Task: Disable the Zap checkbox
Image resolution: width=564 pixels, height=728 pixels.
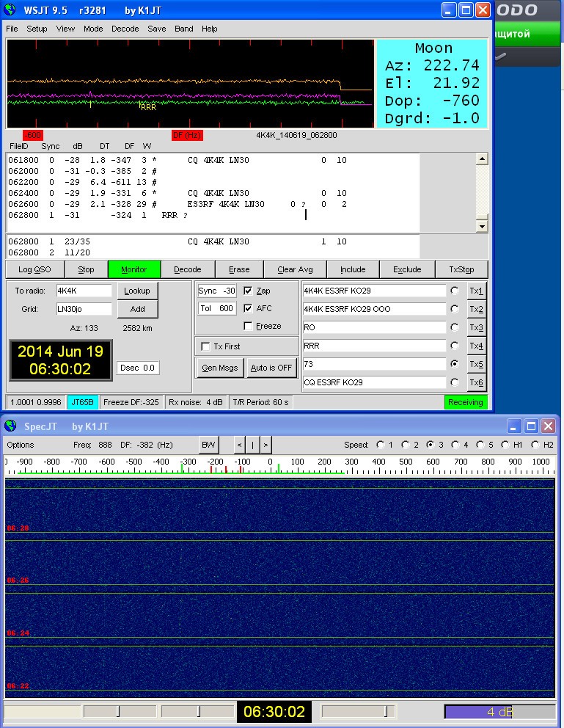Action: point(248,291)
